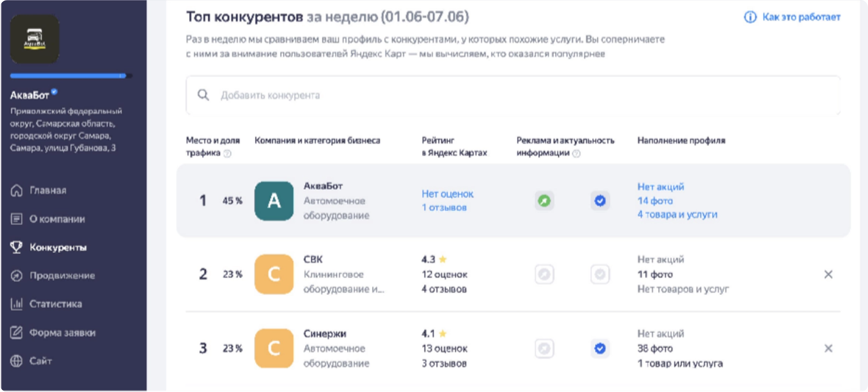868x392 pixels.
Task: Click the 4.3 star rating of СВК
Action: coord(434,259)
